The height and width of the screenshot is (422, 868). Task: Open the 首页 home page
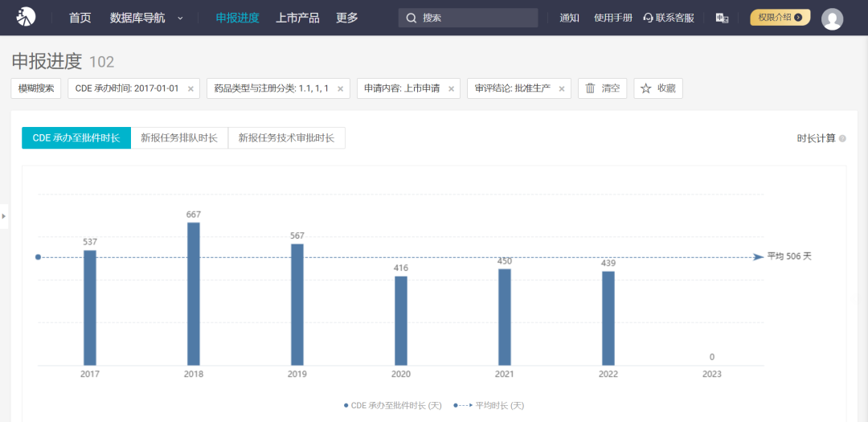click(x=80, y=18)
